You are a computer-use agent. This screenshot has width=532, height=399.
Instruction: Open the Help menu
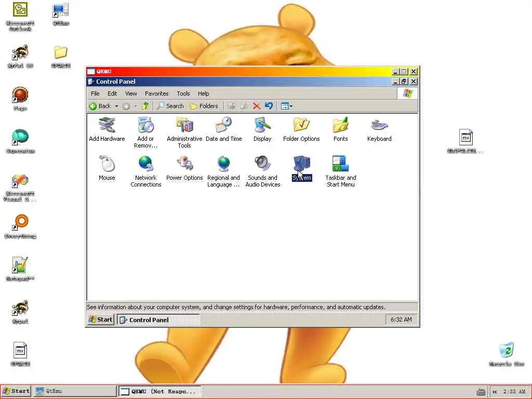[203, 94]
